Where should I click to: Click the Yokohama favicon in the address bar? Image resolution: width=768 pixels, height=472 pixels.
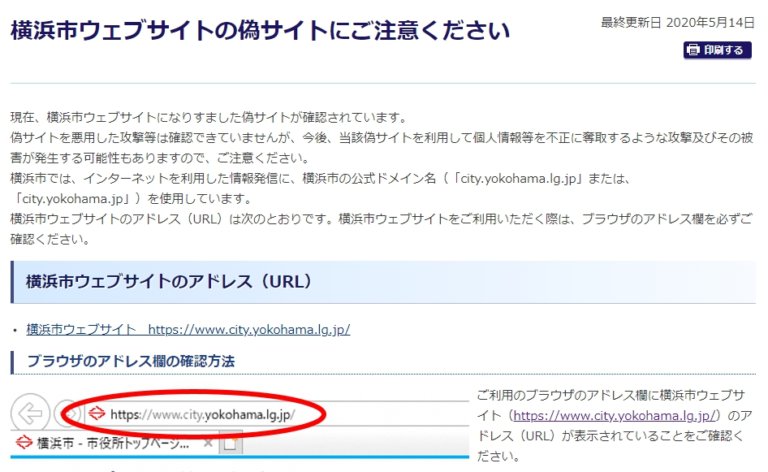point(96,414)
